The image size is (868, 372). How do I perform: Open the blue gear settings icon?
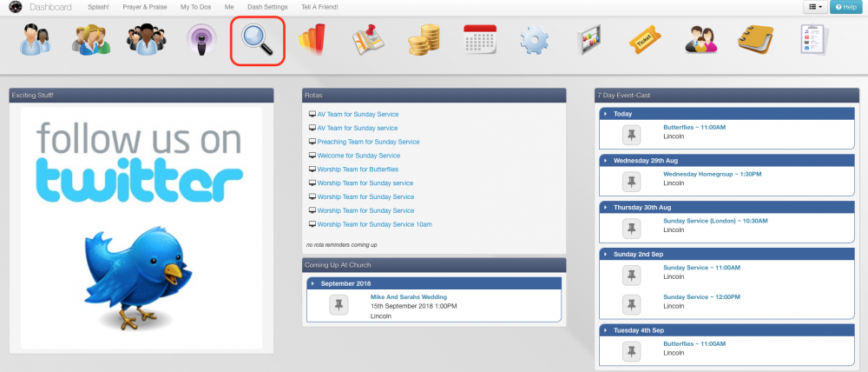pyautogui.click(x=535, y=41)
